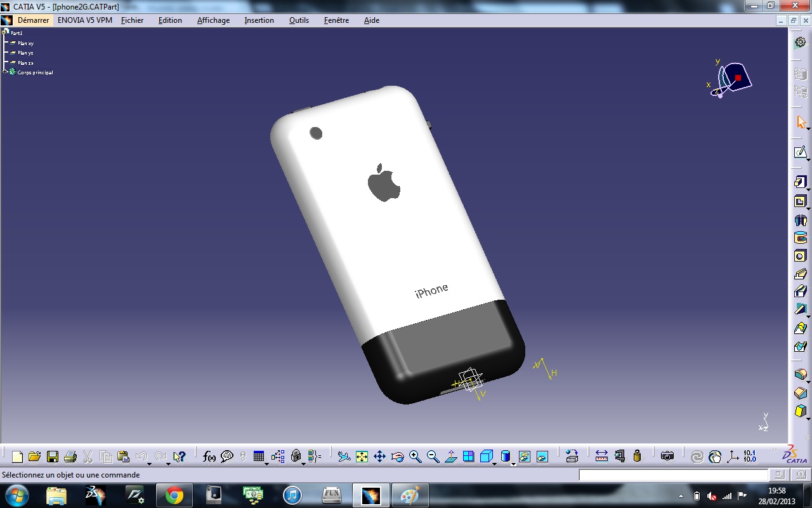The width and height of the screenshot is (812, 508).
Task: Open dropdown arrow beside Pad tool
Action: [x=809, y=189]
